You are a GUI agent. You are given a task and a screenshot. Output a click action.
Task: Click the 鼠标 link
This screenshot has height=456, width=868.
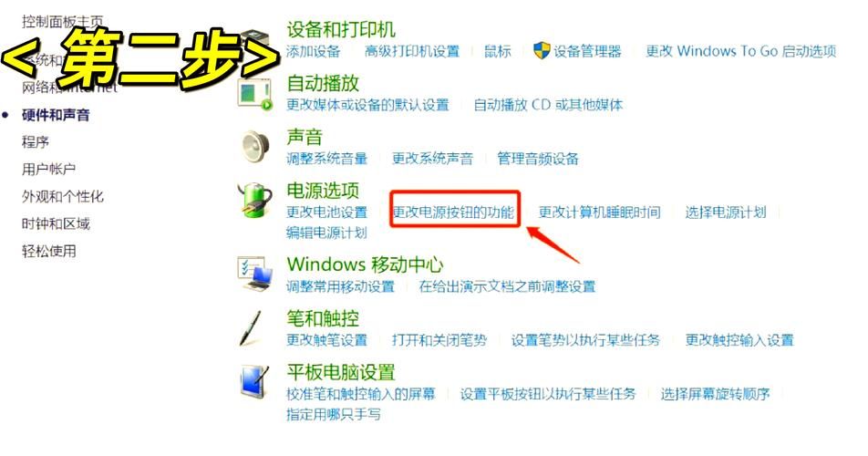coord(498,51)
